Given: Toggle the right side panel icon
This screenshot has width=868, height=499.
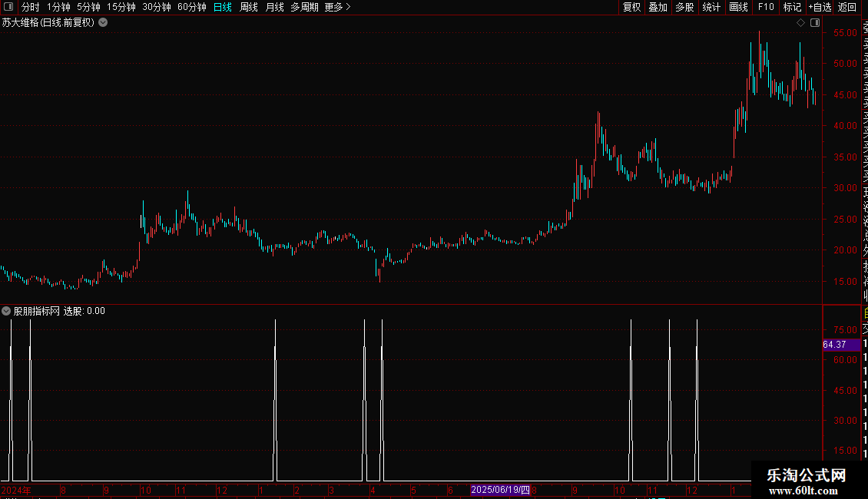Looking at the screenshot, I should [815, 23].
